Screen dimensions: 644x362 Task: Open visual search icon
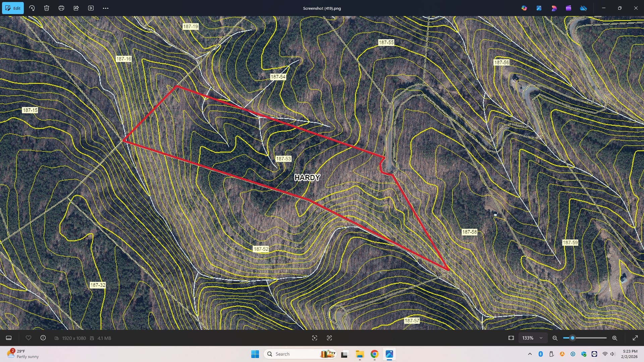[x=315, y=338]
